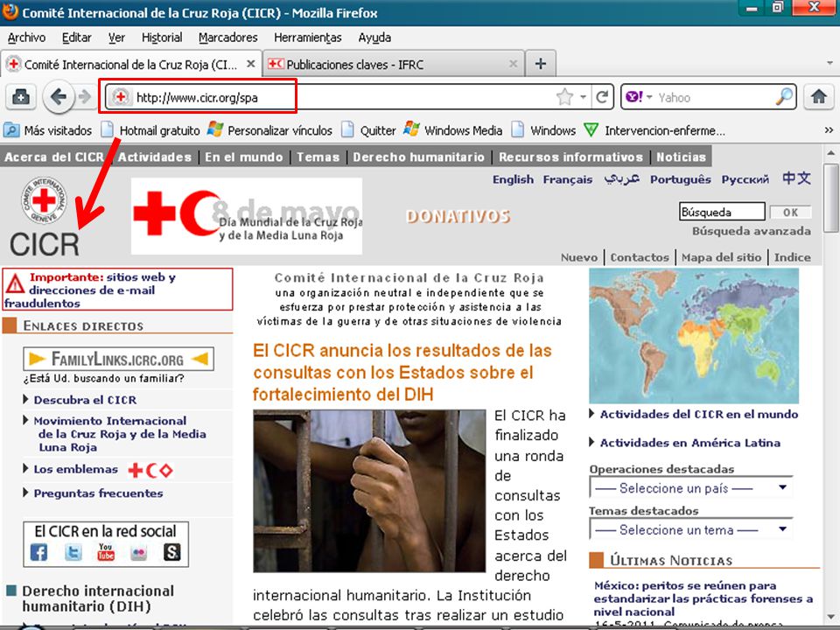840x630 pixels.
Task: Open the Seleccione un país dropdown
Action: [x=691, y=488]
